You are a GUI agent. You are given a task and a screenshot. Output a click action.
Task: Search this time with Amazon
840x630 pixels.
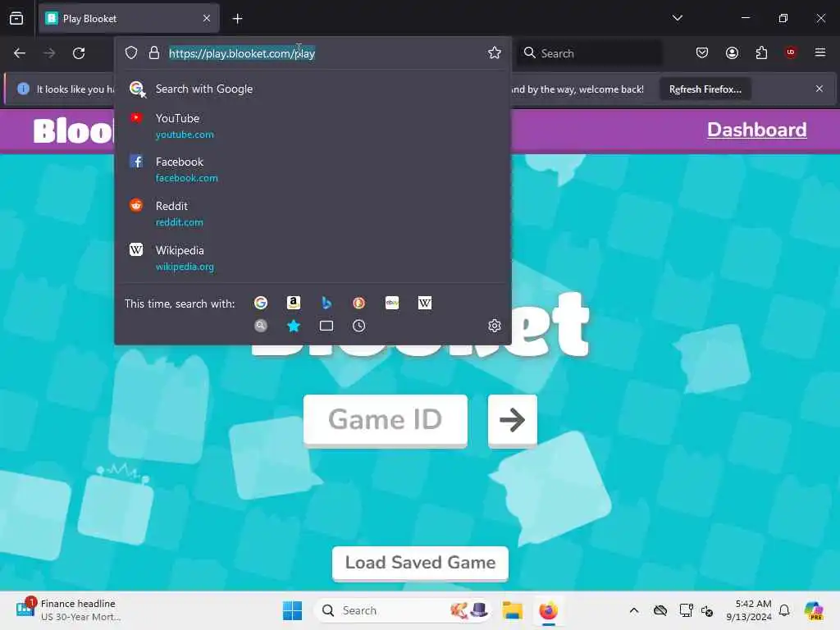(x=294, y=303)
